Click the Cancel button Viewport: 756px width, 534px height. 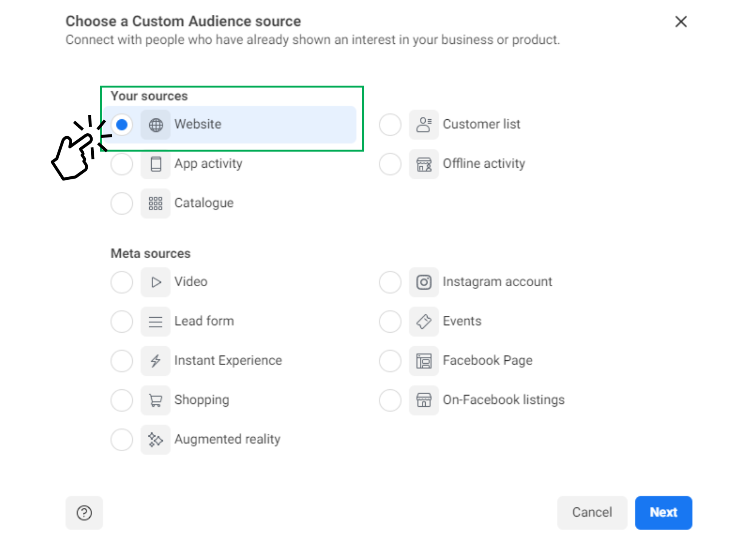point(592,512)
